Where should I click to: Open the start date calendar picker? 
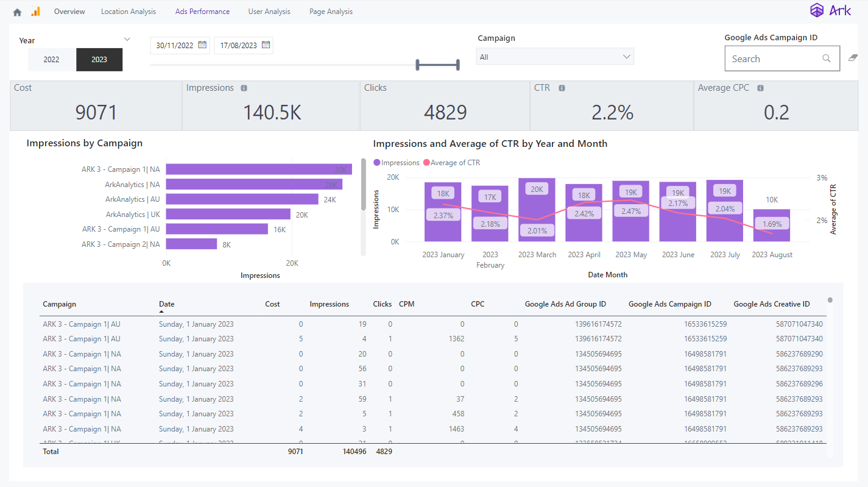(202, 44)
